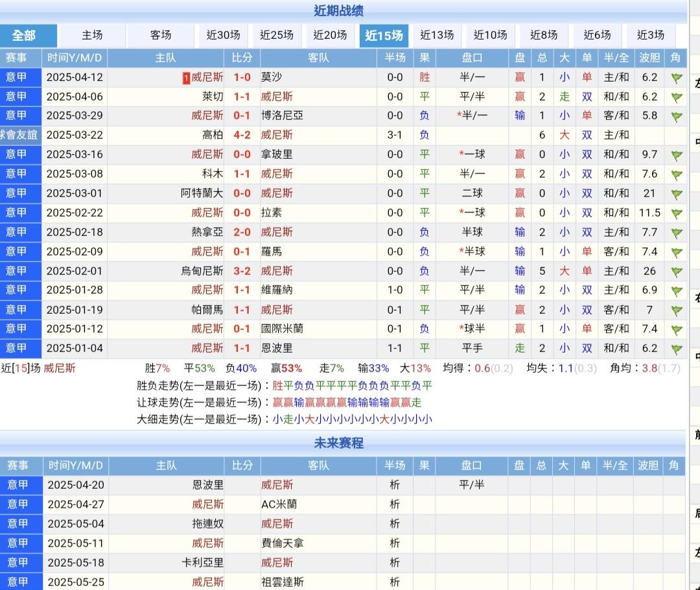This screenshot has width=700, height=590.
Task: Select the 近25场 filter tab
Action: tap(277, 35)
